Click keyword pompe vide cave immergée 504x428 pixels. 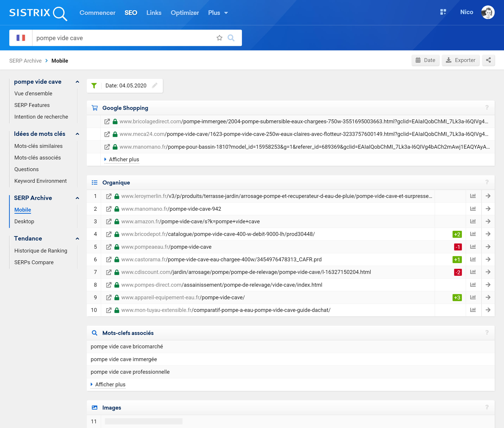124,359
